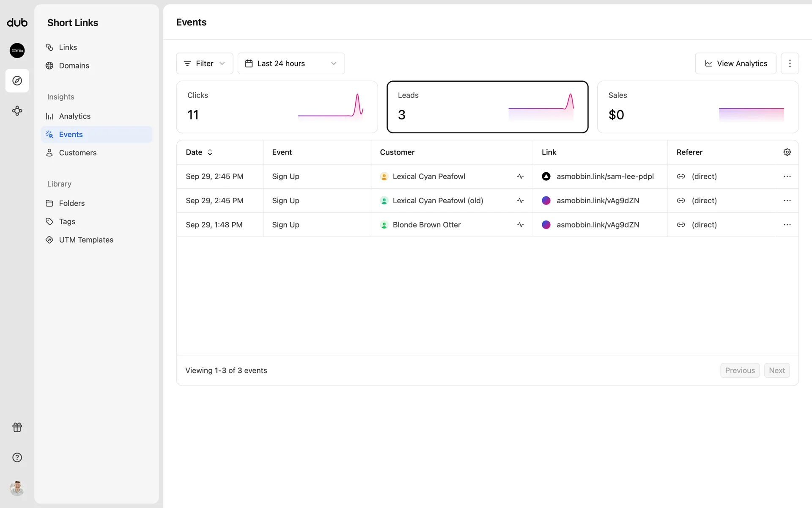Select the Leads stat card
The image size is (812, 508).
click(x=487, y=107)
